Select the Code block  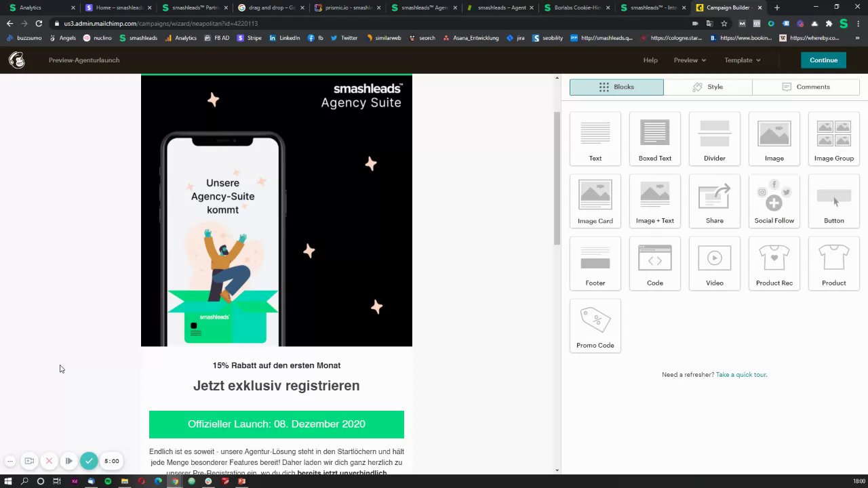click(655, 264)
